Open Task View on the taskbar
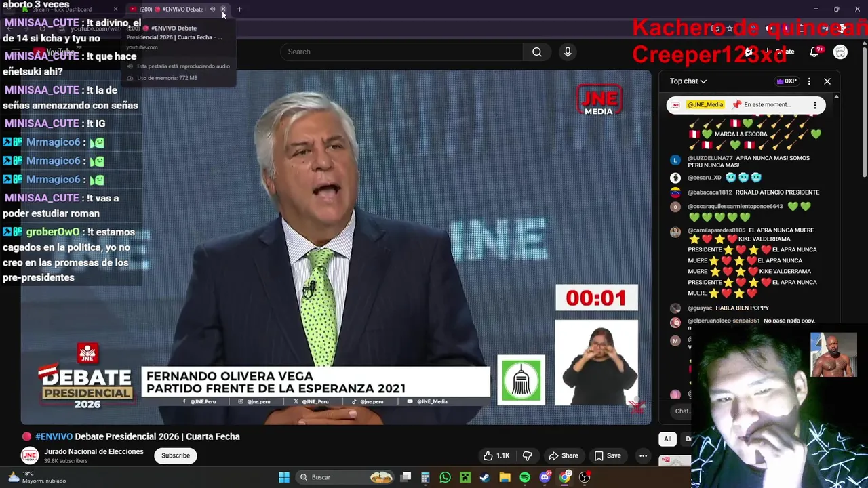The width and height of the screenshot is (868, 488). [x=406, y=477]
